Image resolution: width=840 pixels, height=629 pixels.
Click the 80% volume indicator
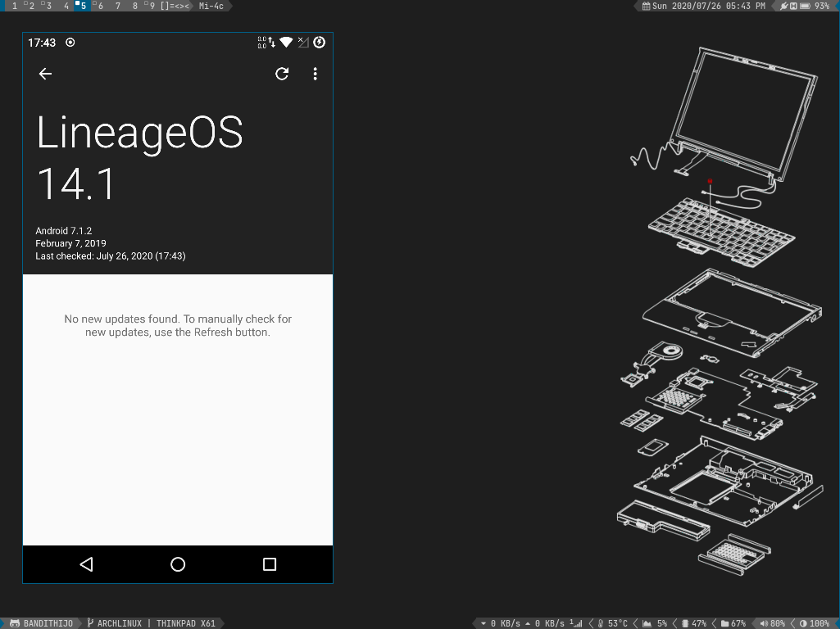(773, 623)
